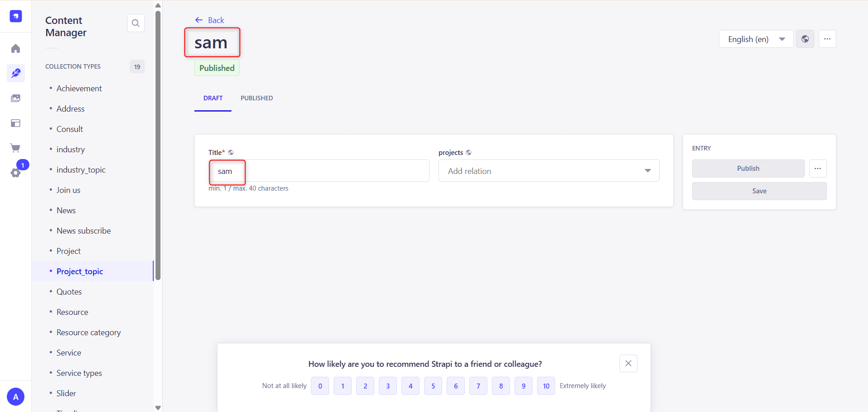Select rating 0 in the survey
Screen dimensions: 868x412
click(x=320, y=386)
